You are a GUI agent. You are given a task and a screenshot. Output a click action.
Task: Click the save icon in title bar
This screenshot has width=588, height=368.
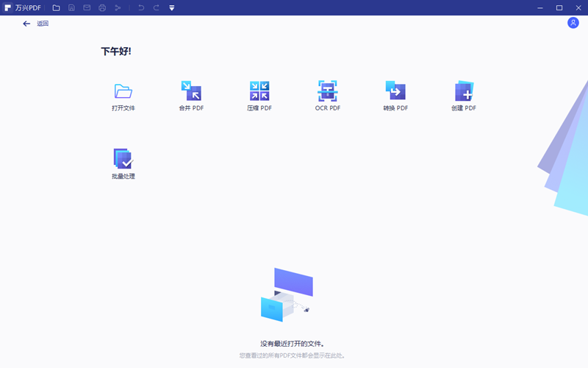click(x=71, y=7)
